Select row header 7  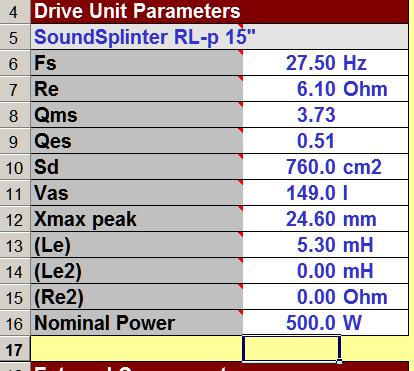point(15,89)
